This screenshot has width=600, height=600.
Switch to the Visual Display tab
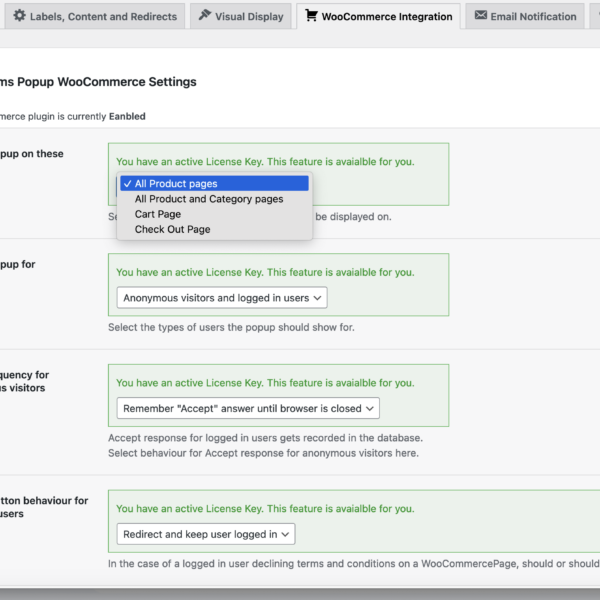click(241, 16)
